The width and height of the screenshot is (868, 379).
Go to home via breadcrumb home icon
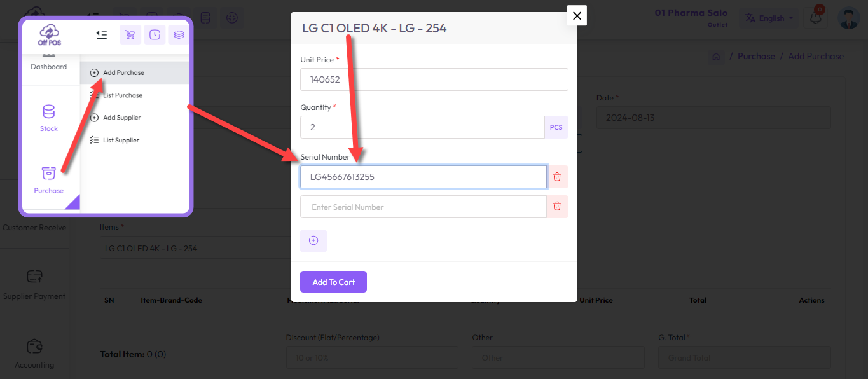tap(716, 57)
